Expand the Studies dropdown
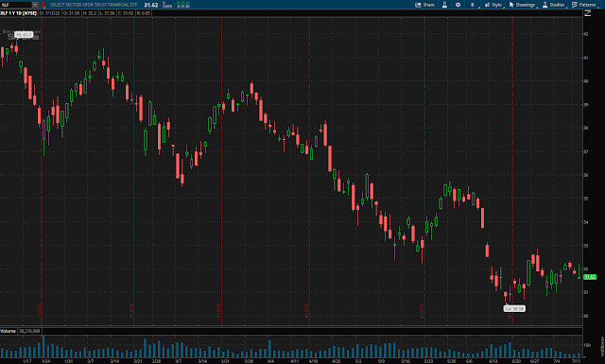The width and height of the screenshot is (605, 364). tap(554, 5)
